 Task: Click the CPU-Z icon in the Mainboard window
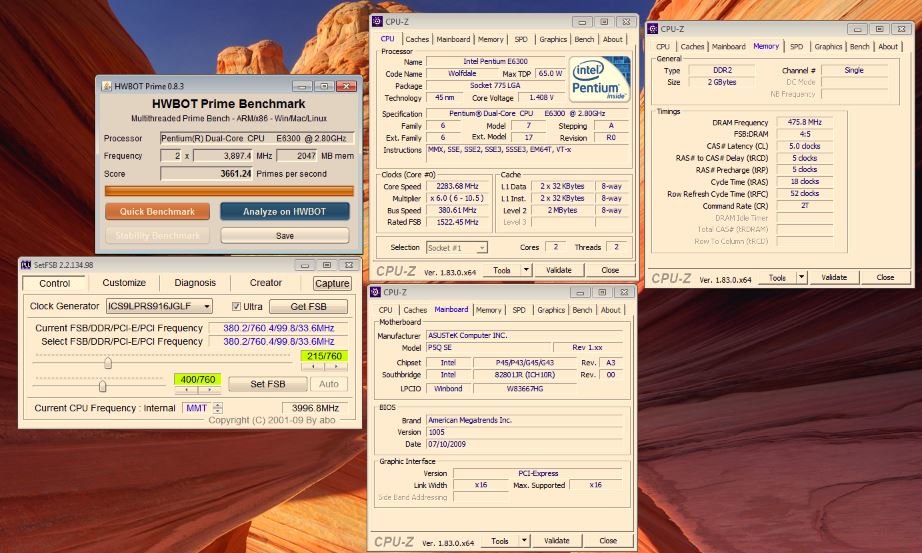(376, 292)
